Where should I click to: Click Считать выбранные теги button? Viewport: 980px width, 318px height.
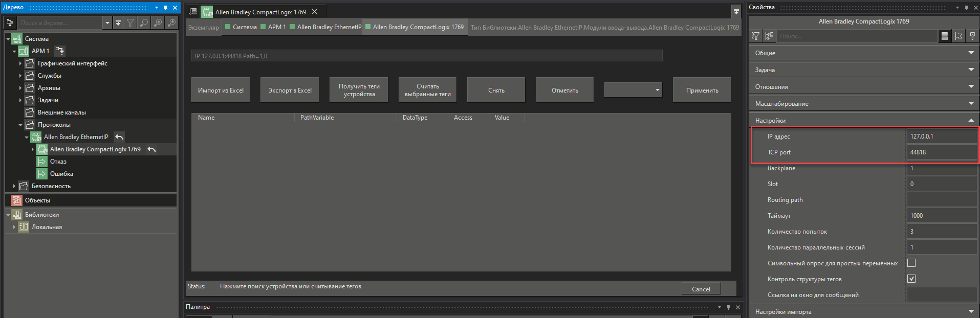coord(427,90)
